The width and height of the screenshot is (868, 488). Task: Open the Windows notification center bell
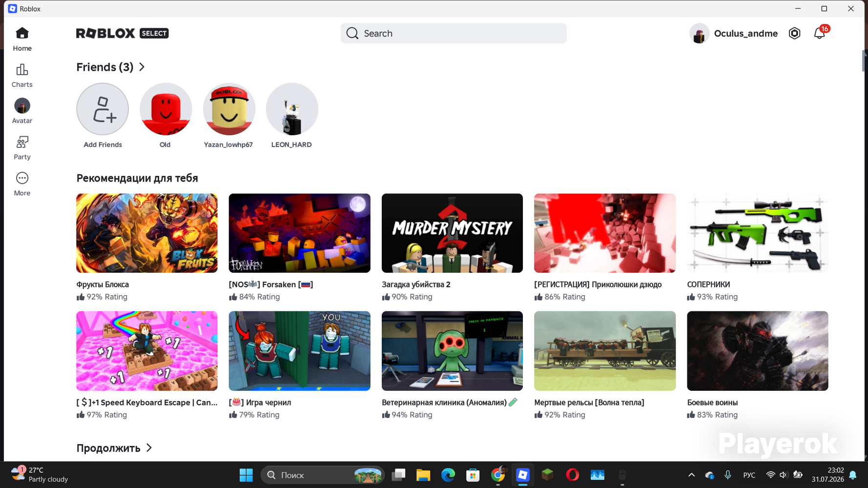(x=853, y=475)
